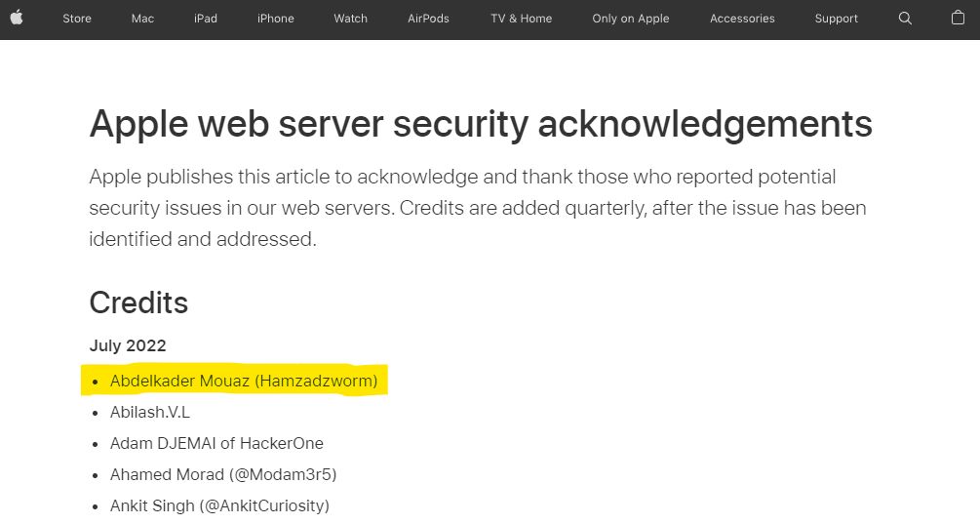Click the Apple logo icon
Viewport: 980px width, 524px height.
(x=17, y=18)
